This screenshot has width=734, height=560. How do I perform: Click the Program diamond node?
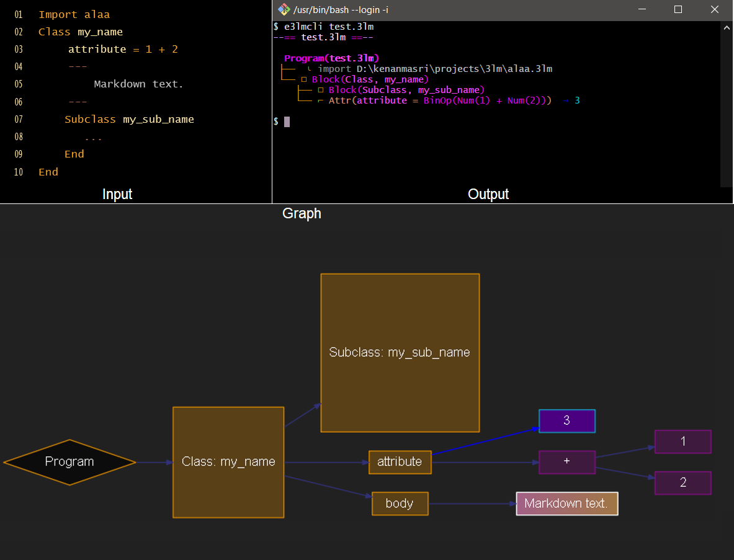(x=69, y=462)
